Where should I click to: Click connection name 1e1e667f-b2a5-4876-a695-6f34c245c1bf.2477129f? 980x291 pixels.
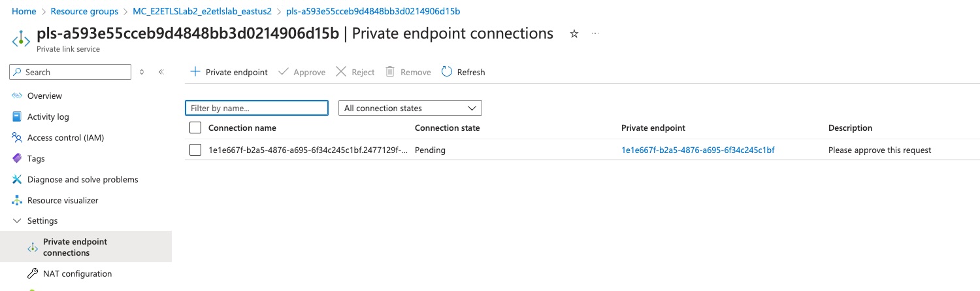click(308, 150)
